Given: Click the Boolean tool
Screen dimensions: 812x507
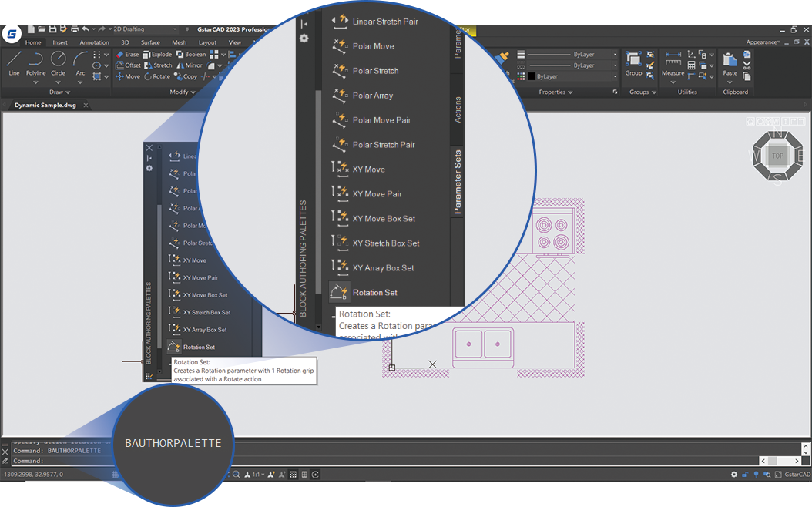Looking at the screenshot, I should click(191, 55).
